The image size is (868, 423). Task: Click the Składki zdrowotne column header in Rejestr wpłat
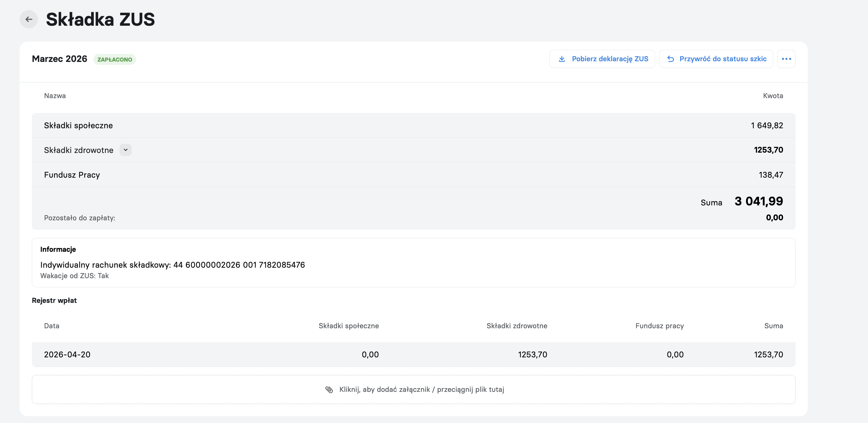click(517, 326)
